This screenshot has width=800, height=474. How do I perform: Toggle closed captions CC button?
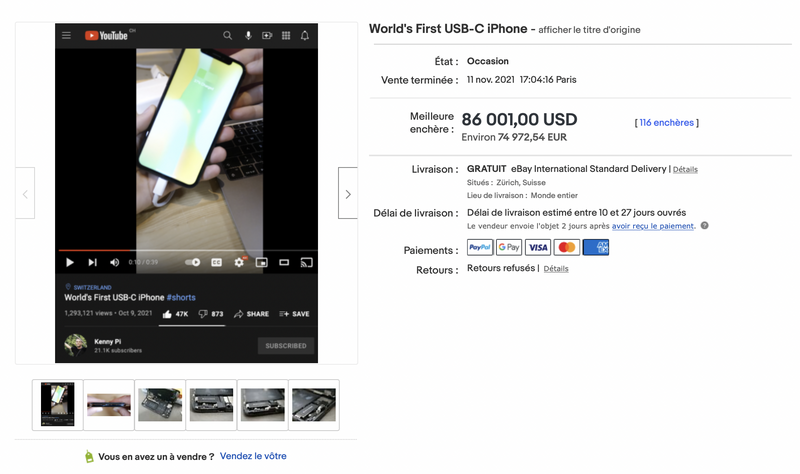coord(216,262)
